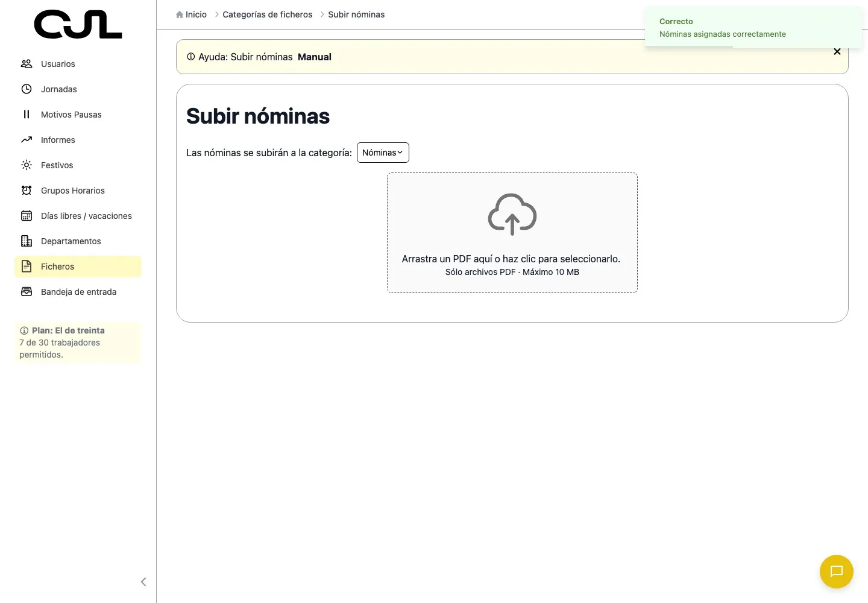Click the PDF drop zone to select file

512,233
